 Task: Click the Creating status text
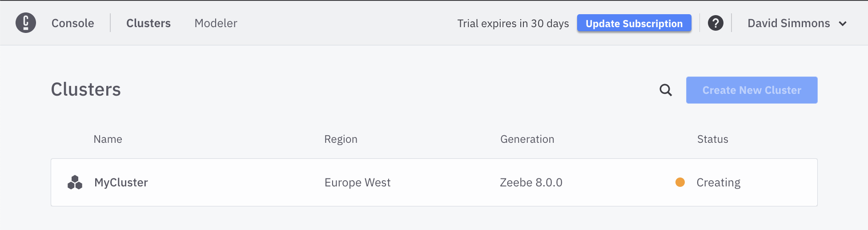pos(718,182)
